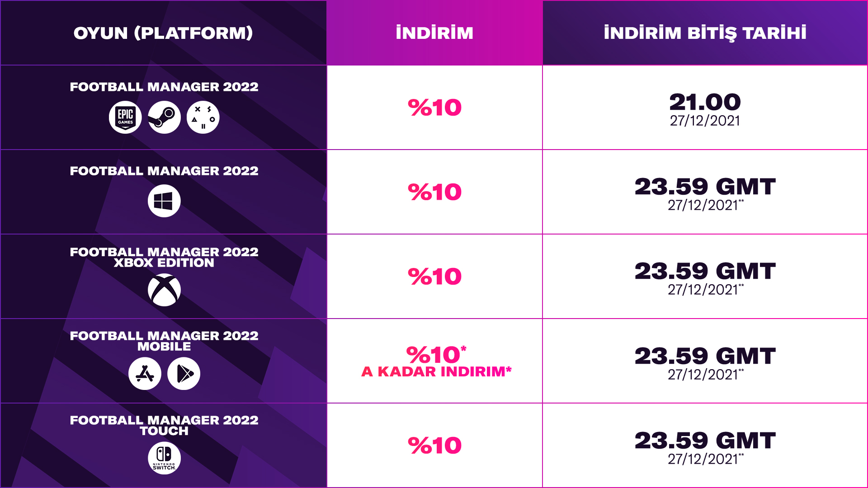
Task: Click the Football Manager 2022 Touch title
Action: click(x=164, y=425)
